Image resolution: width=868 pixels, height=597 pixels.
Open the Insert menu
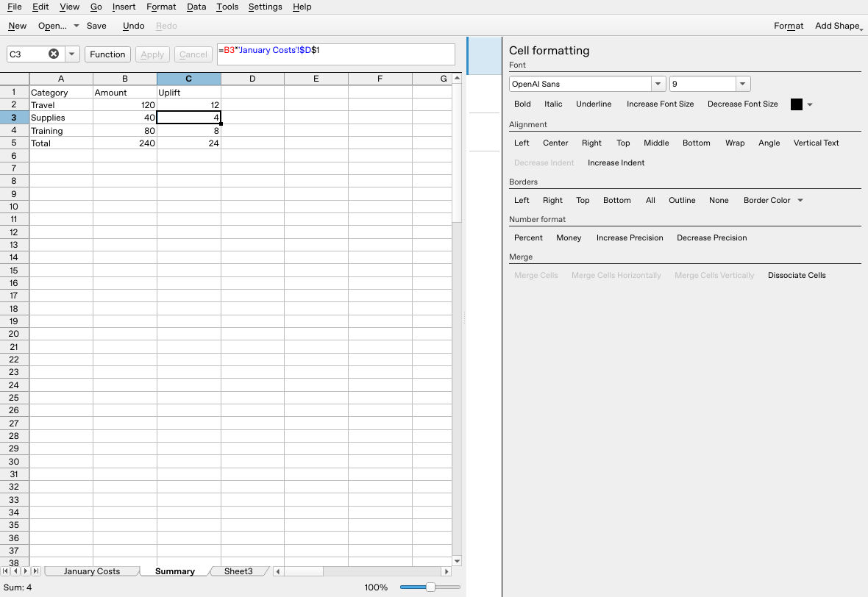(124, 7)
